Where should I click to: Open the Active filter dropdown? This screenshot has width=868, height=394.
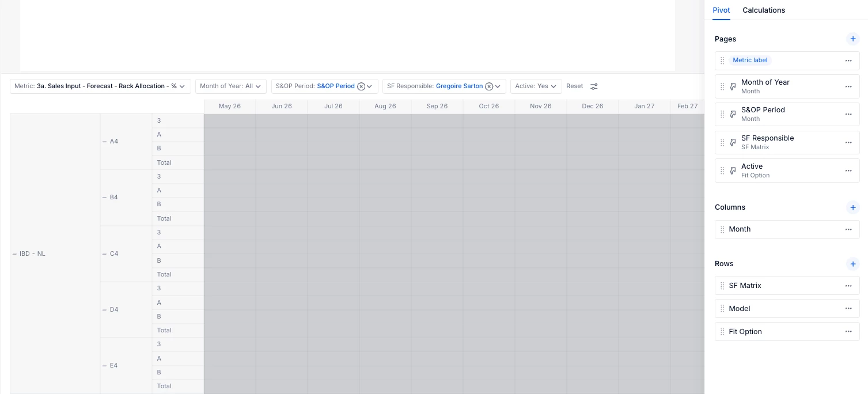pos(537,86)
